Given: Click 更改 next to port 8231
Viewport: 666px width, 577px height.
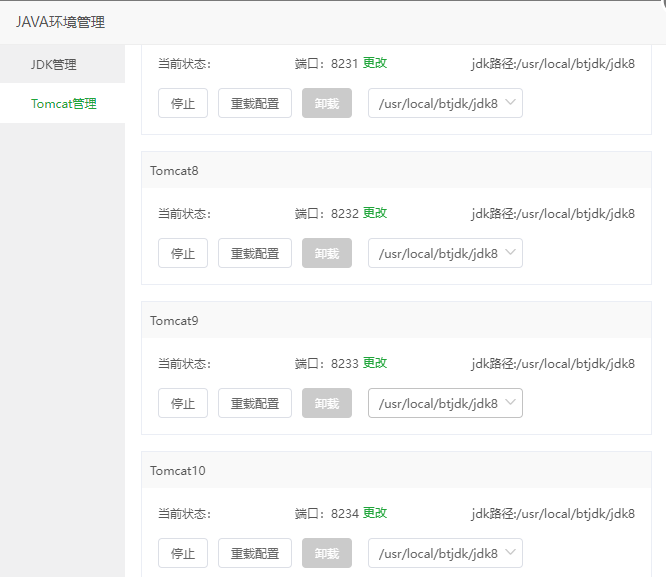Looking at the screenshot, I should pos(375,63).
